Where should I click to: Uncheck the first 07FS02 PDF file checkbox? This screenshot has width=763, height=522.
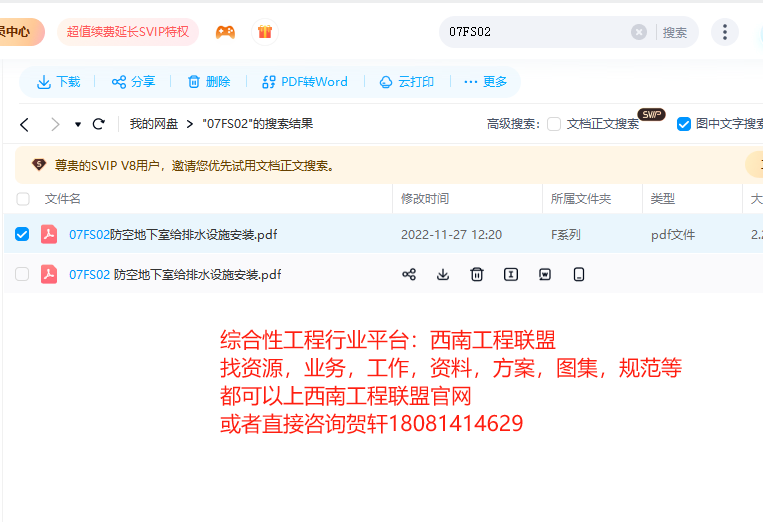pos(22,235)
